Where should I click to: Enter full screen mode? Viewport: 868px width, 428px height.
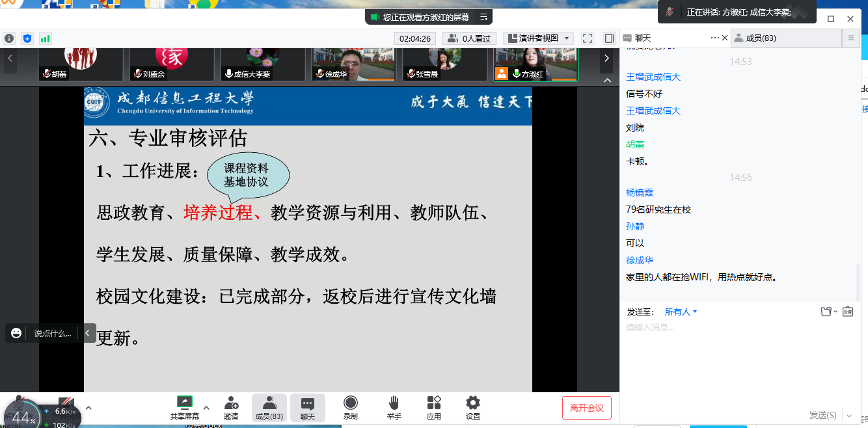[588, 38]
